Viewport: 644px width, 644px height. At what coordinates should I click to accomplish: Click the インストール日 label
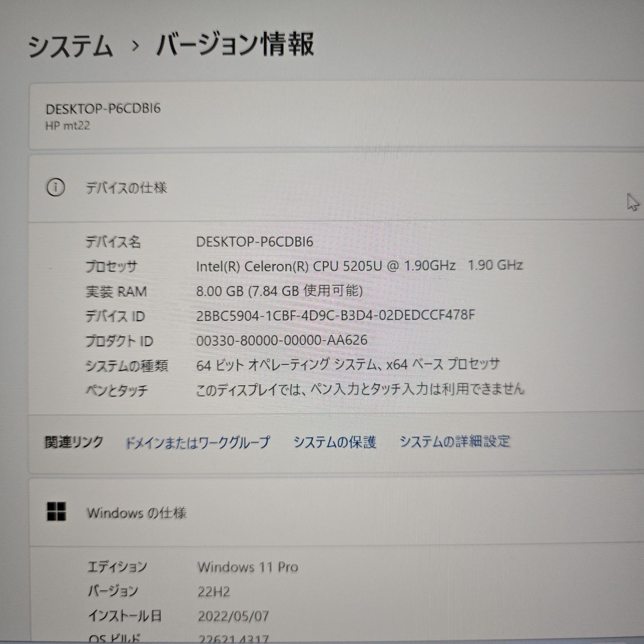[125, 616]
